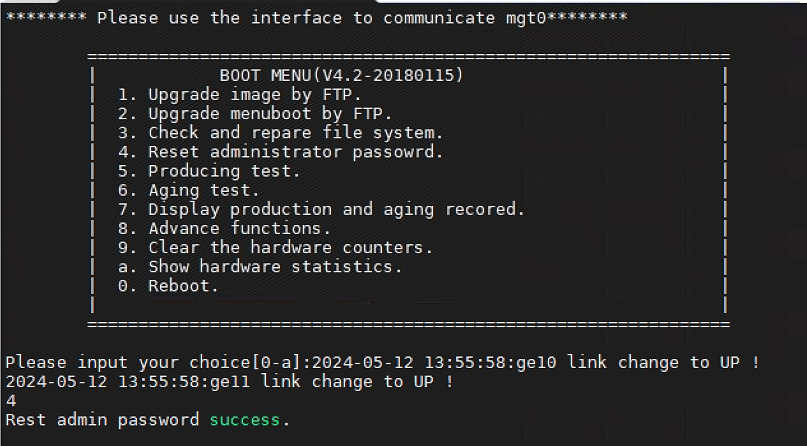Click Show hardware statistics option
This screenshot has width=807, height=446.
(x=259, y=266)
